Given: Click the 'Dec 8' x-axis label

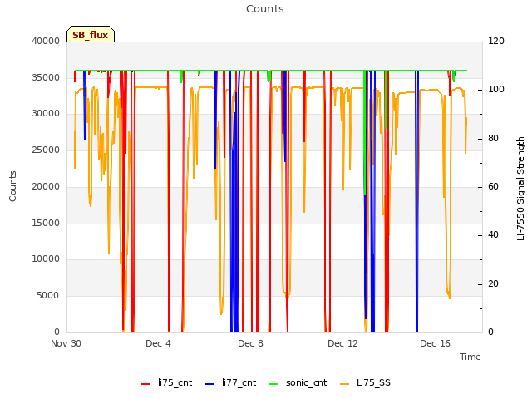Looking at the screenshot, I should 250,343.
